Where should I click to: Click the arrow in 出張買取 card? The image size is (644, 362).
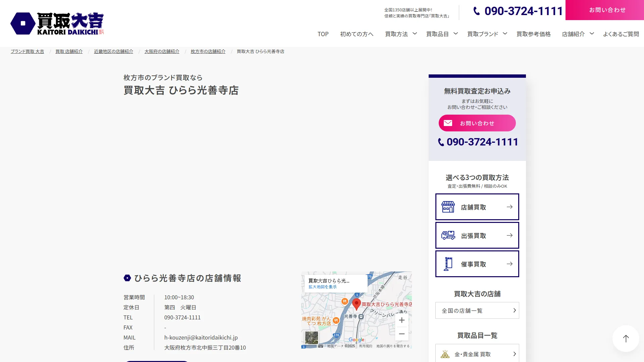coord(509,235)
